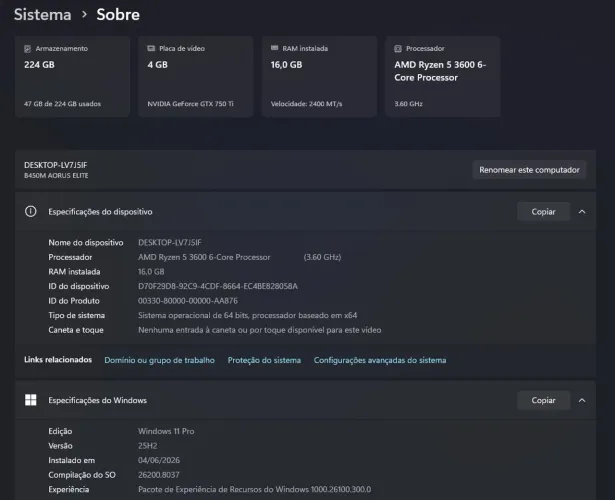Copy the Windows specifications
Screen dimensions: 615x500
pyautogui.click(x=543, y=400)
